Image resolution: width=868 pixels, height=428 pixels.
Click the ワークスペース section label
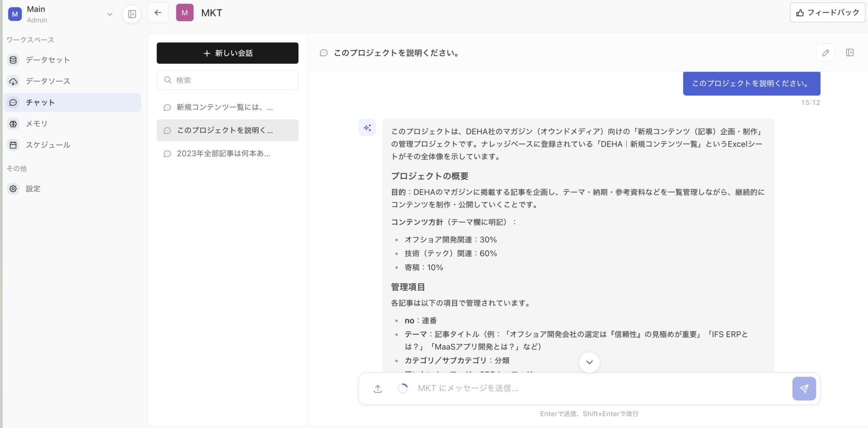[30, 40]
